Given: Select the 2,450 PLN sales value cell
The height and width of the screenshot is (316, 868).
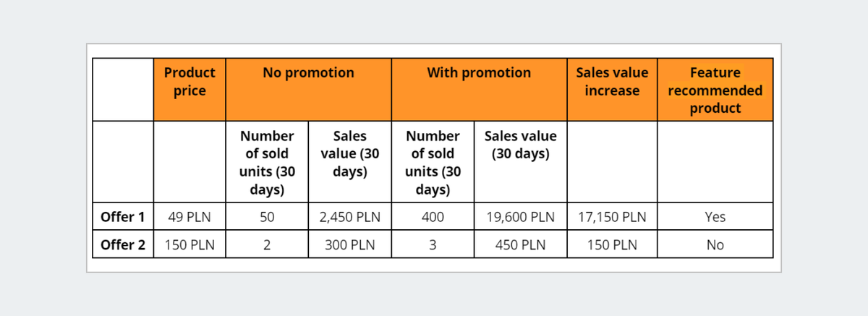Looking at the screenshot, I should (350, 217).
